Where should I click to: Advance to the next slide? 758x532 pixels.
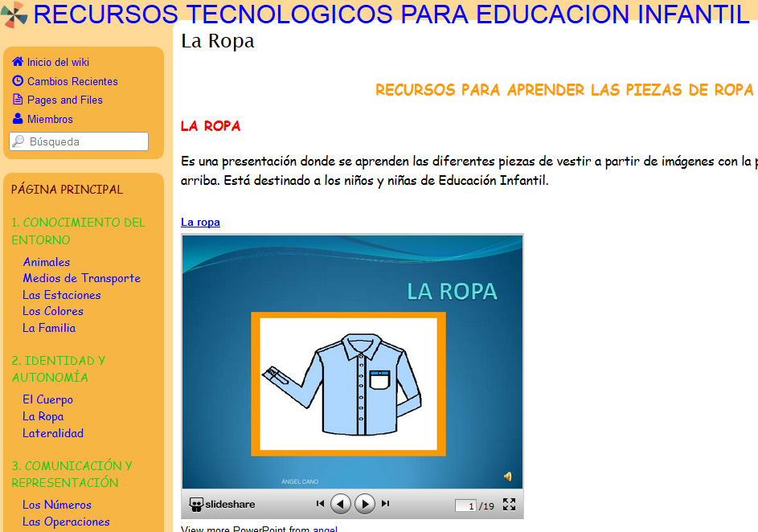tap(364, 503)
